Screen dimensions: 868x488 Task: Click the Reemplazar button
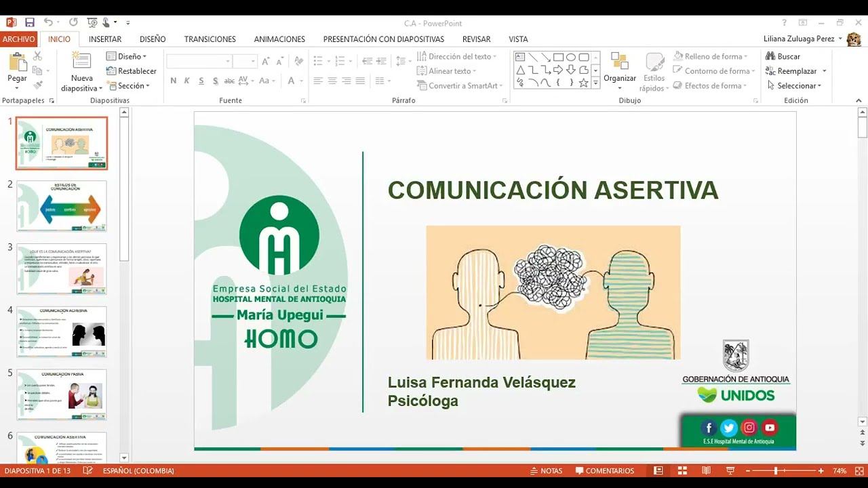[x=791, y=71]
